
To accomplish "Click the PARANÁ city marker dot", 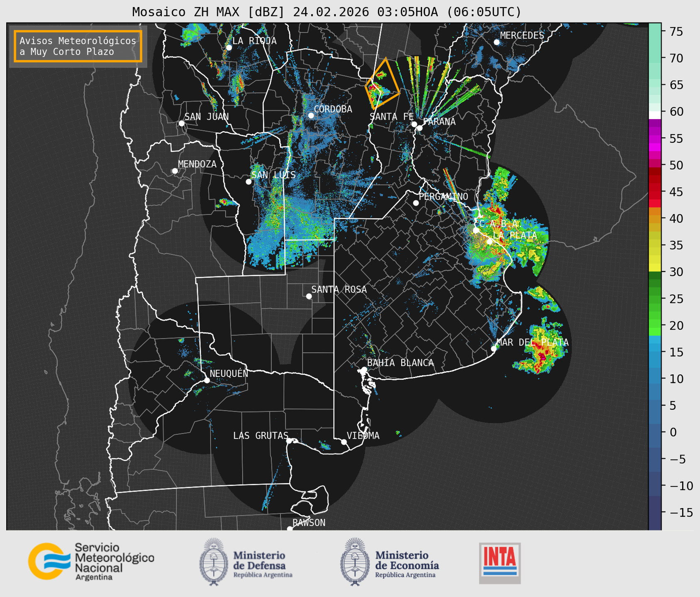I will pyautogui.click(x=420, y=128).
